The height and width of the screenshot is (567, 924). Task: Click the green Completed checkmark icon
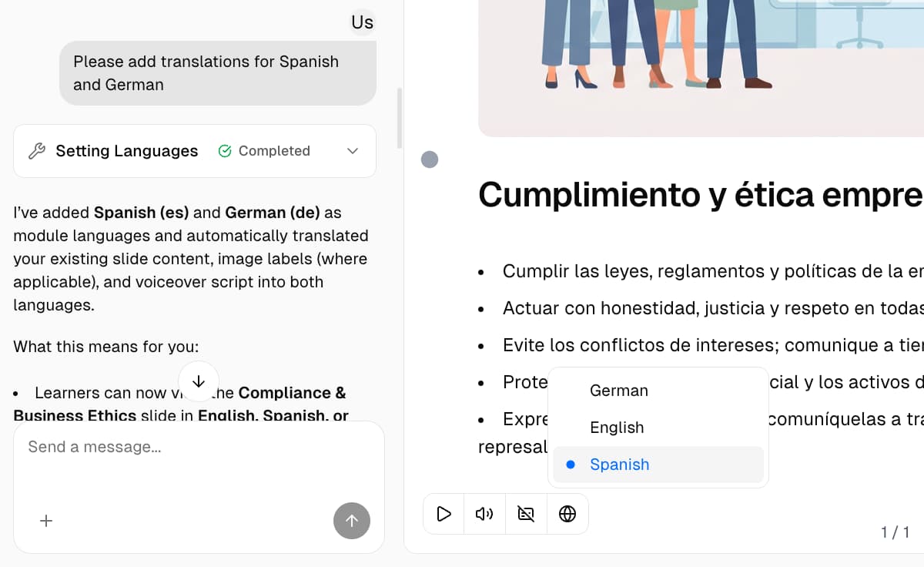click(x=225, y=151)
